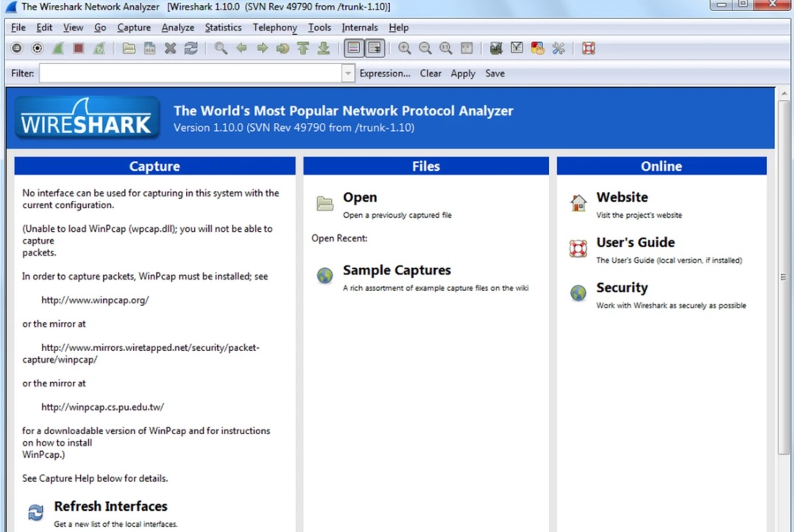Open the Statistics menu

point(223,27)
